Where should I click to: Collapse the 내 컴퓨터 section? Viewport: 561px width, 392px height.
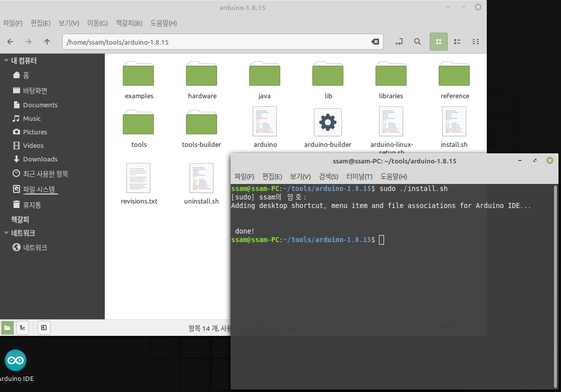6,61
